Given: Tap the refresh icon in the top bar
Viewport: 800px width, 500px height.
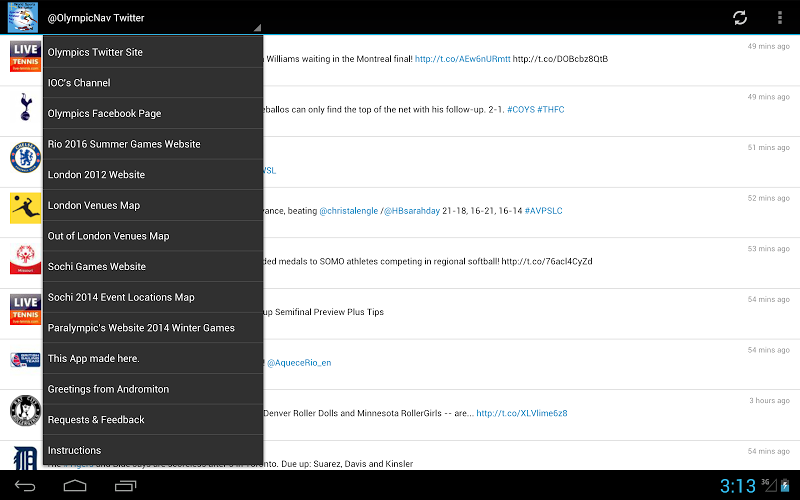Looking at the screenshot, I should pos(740,17).
